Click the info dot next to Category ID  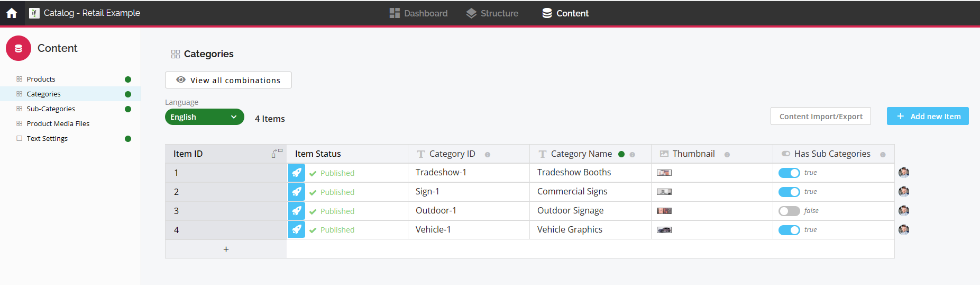[x=488, y=155]
